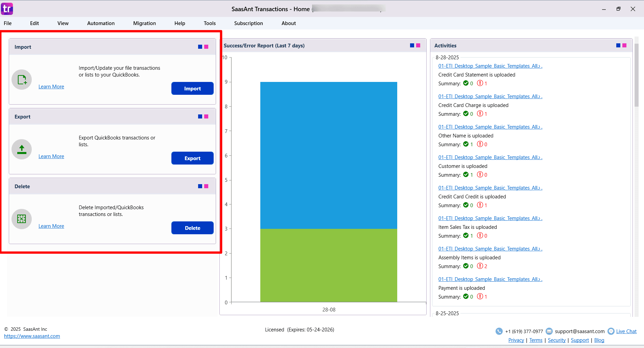Click the blue square in Delete panel header
644x348 pixels.
point(200,186)
